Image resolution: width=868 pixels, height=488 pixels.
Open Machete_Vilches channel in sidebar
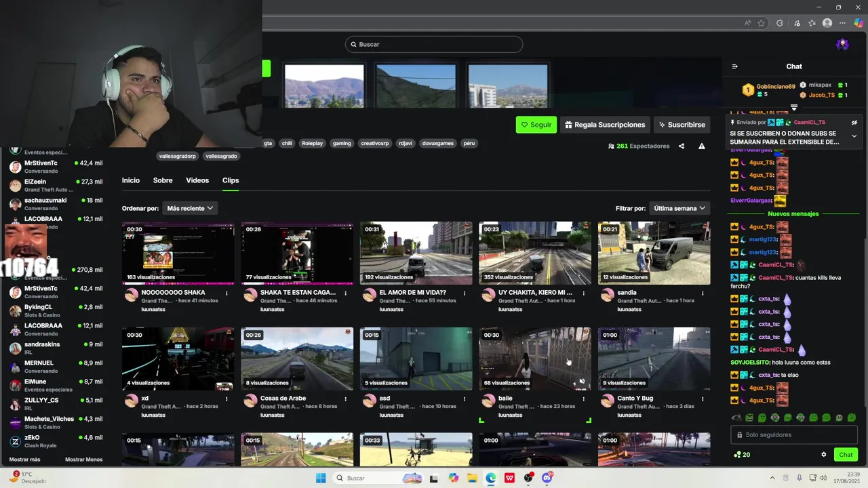[x=56, y=422]
